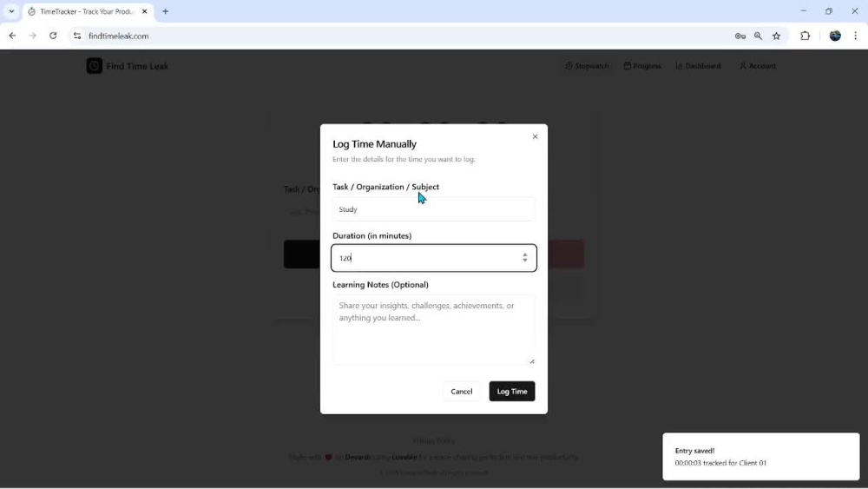This screenshot has width=868, height=489.
Task: Reload the page
Action: tap(53, 36)
